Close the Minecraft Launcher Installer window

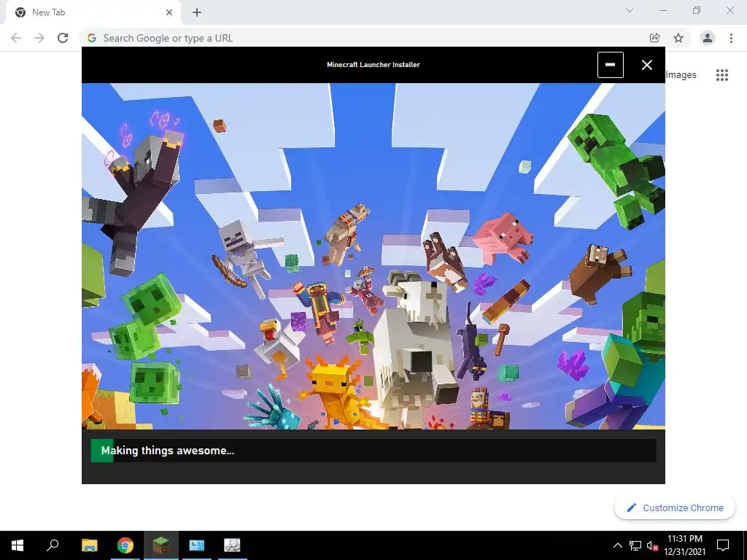pos(646,65)
